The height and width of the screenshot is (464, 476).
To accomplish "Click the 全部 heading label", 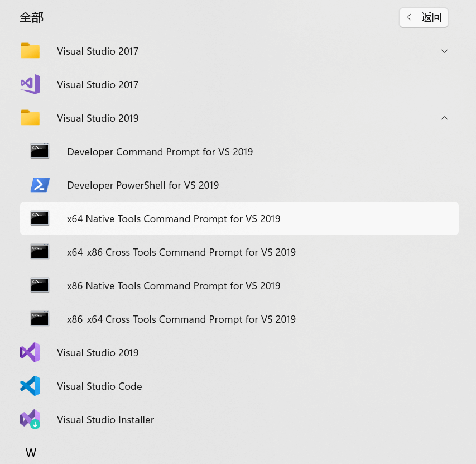I will click(31, 17).
